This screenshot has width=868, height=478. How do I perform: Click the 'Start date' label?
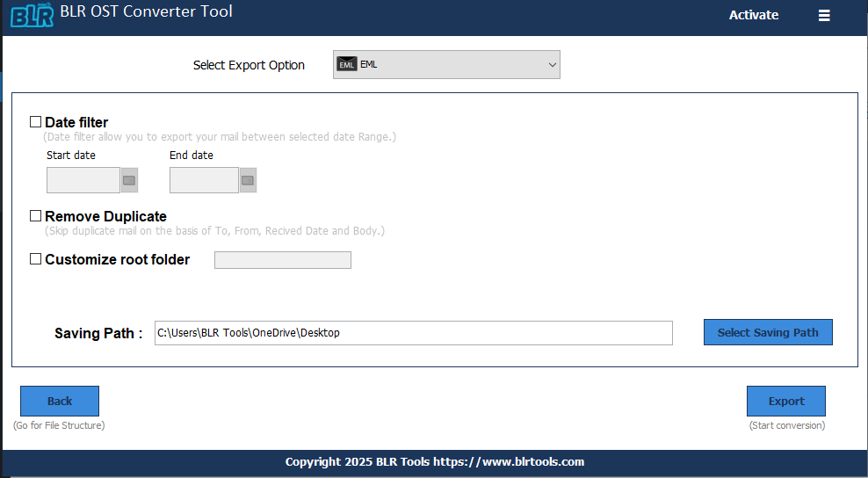click(x=71, y=156)
